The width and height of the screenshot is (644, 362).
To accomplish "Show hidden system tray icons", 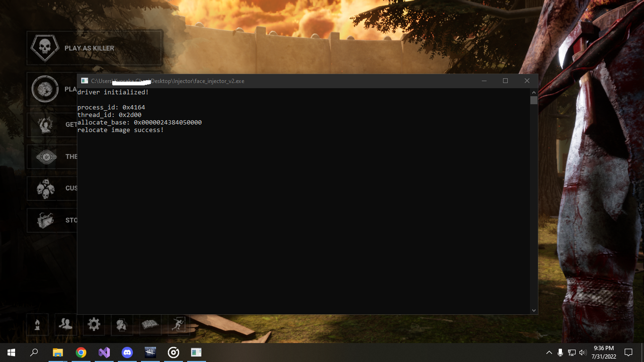I will coord(549,352).
